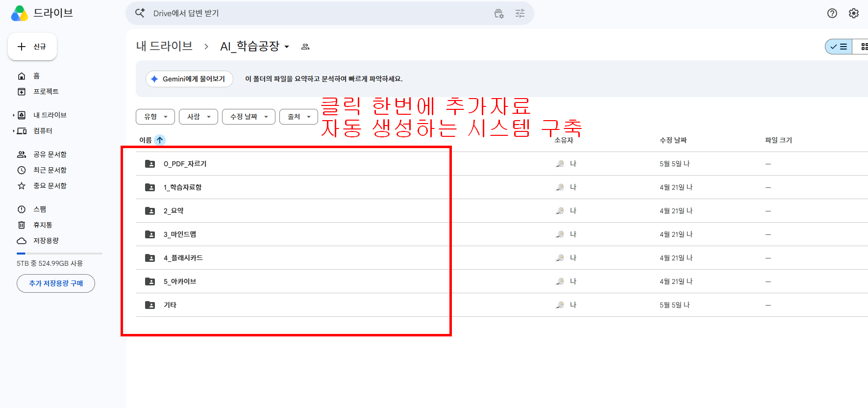Click the 2_요약 folder icon
868x408 pixels.
150,211
